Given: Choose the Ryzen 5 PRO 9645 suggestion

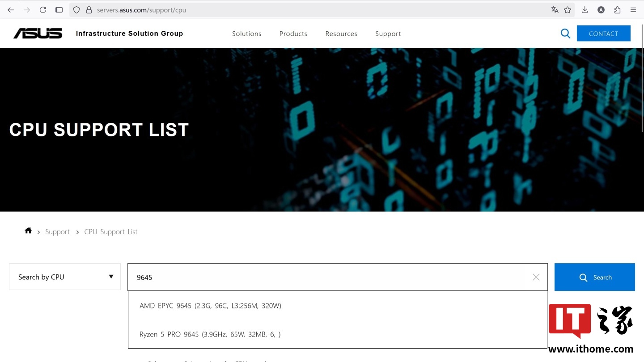Looking at the screenshot, I should 210,334.
